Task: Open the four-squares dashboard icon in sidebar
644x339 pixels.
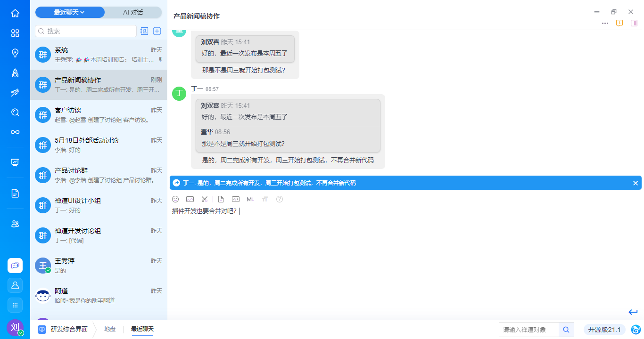Action: [15, 33]
